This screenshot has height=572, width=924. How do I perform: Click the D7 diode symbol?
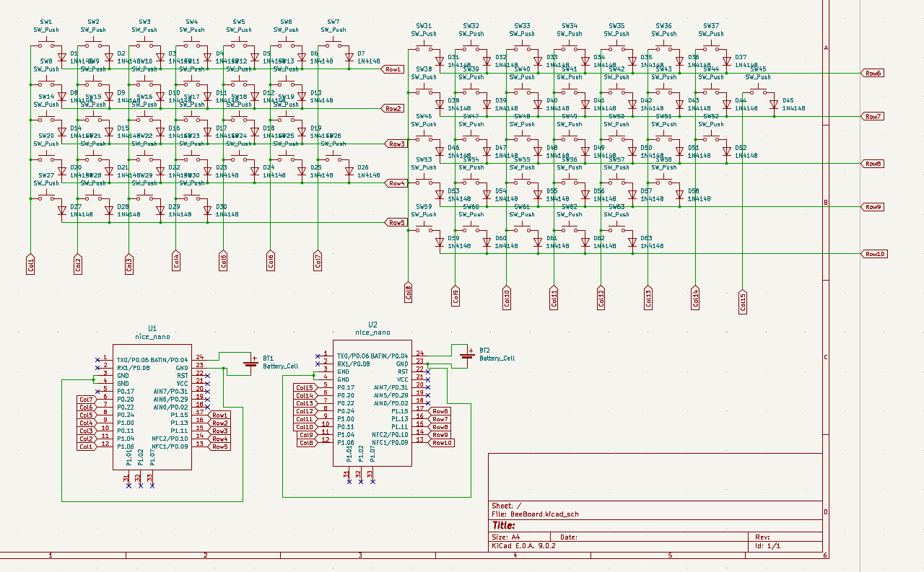pyautogui.click(x=349, y=58)
